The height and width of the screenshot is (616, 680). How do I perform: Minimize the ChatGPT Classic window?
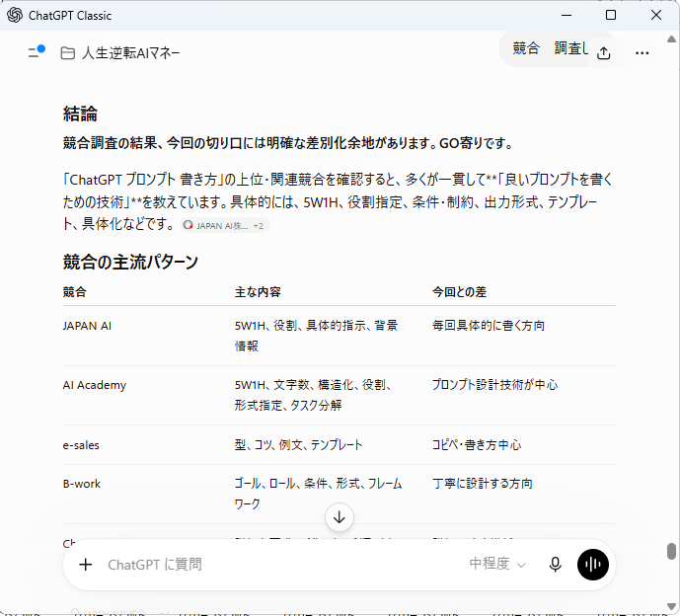[567, 15]
